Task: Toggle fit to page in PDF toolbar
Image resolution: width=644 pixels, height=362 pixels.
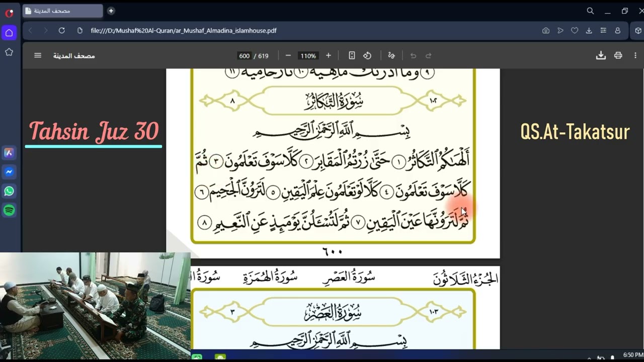Action: tap(352, 55)
